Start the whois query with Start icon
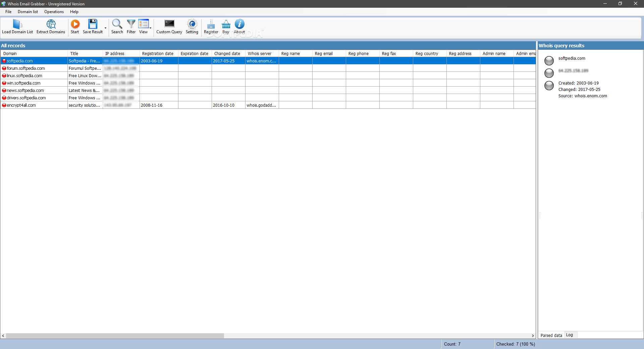 pos(75,24)
